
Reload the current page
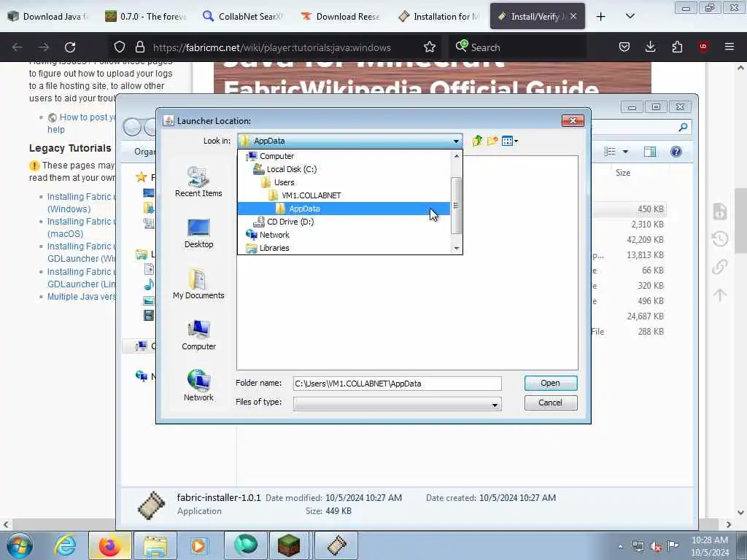click(x=70, y=47)
